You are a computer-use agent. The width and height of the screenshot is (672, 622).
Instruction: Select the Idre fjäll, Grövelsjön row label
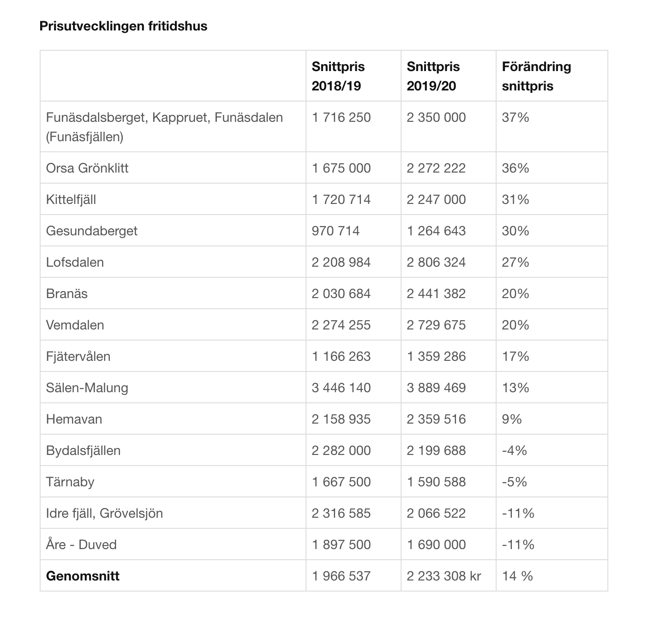(x=104, y=513)
